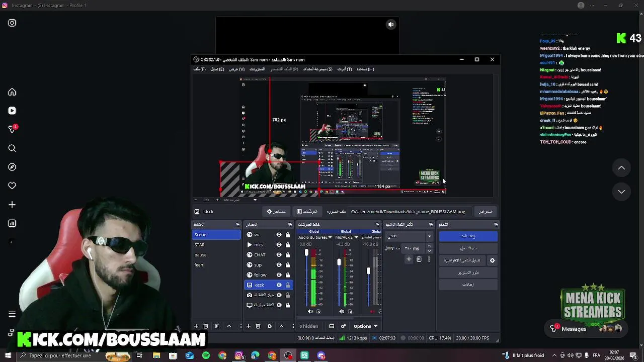The height and width of the screenshot is (362, 644).
Task: Open Instagram Explore compass icon
Action: [12, 167]
